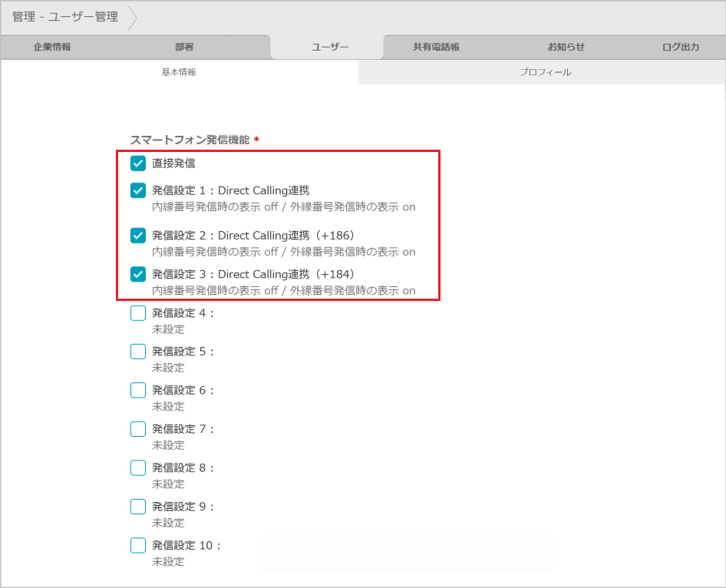This screenshot has width=726, height=588.
Task: Open the 共有電話帳 tab
Action: 436,47
